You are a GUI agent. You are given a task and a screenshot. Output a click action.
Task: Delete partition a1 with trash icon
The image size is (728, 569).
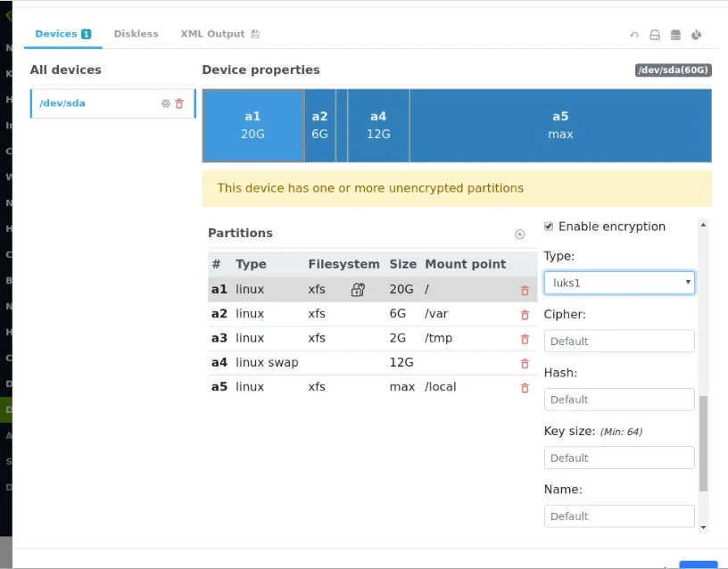tap(525, 291)
